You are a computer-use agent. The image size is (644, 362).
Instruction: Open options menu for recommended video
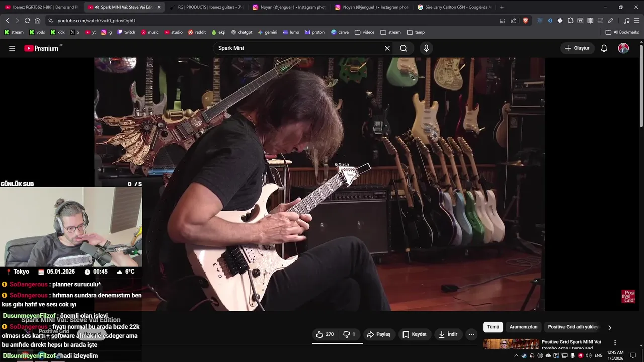[615, 343]
